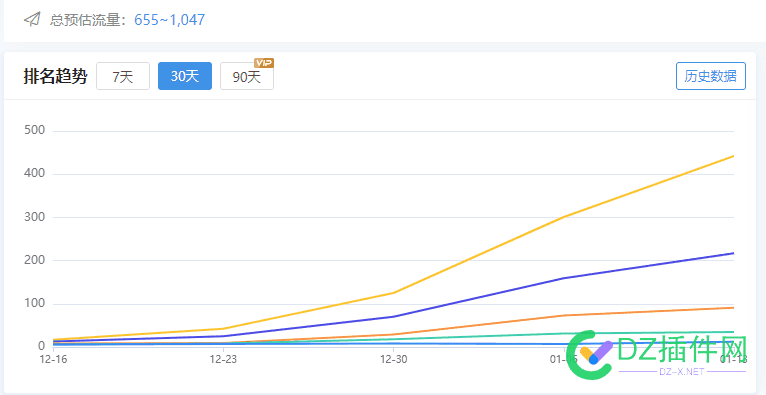Click the 12-23 date axis marker
Screen dimensions: 766x395
click(223, 359)
